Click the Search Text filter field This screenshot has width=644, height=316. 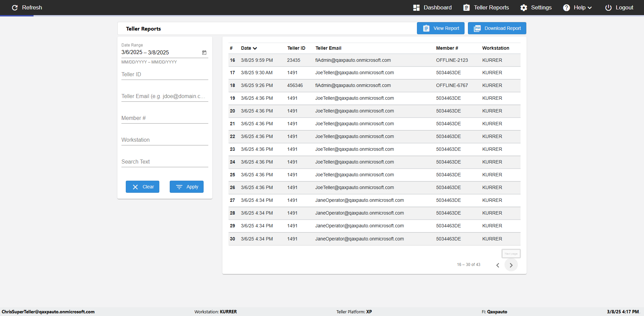165,162
